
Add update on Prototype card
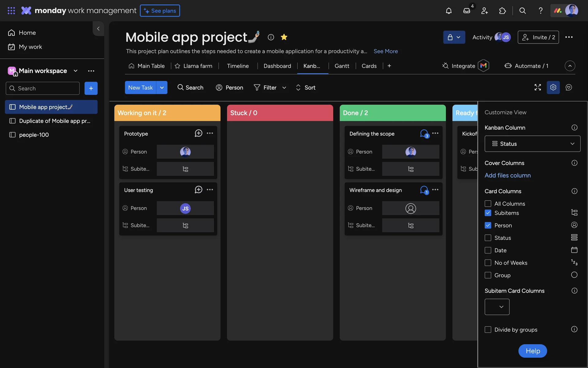[198, 133]
